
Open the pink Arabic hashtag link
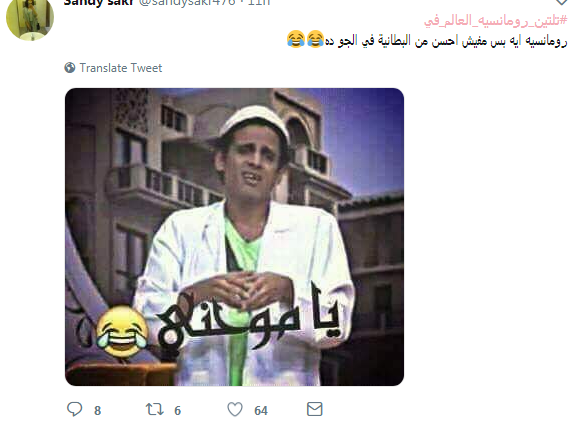(495, 21)
